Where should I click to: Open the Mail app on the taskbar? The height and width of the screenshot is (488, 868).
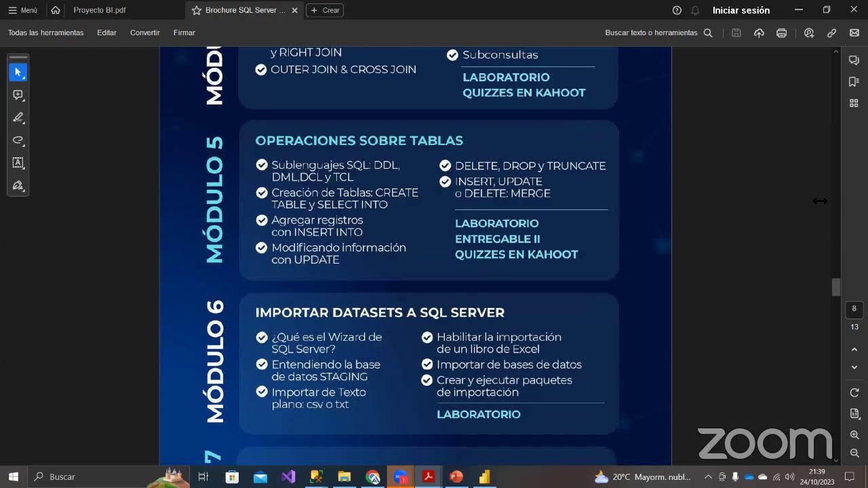click(260, 476)
